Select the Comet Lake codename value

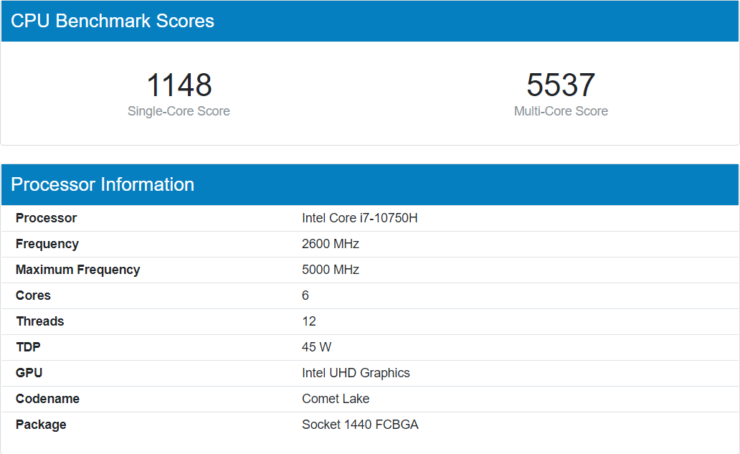point(335,399)
